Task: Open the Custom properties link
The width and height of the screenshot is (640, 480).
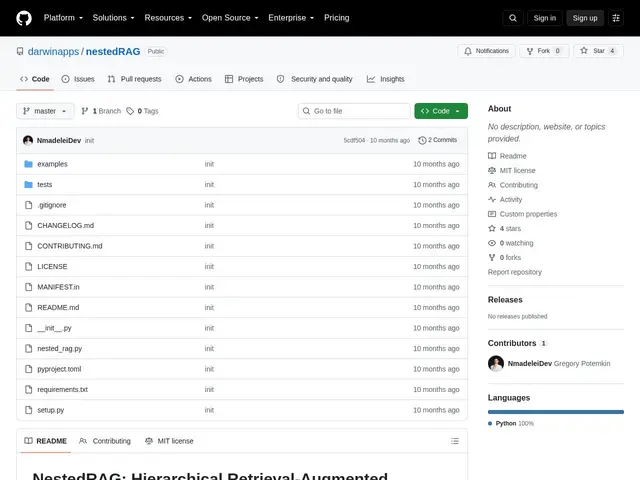Action: tap(522, 214)
